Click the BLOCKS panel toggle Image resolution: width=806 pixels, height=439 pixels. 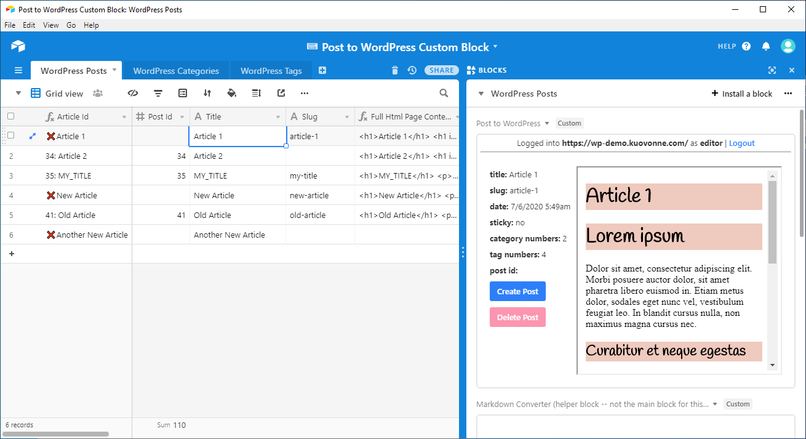point(487,70)
